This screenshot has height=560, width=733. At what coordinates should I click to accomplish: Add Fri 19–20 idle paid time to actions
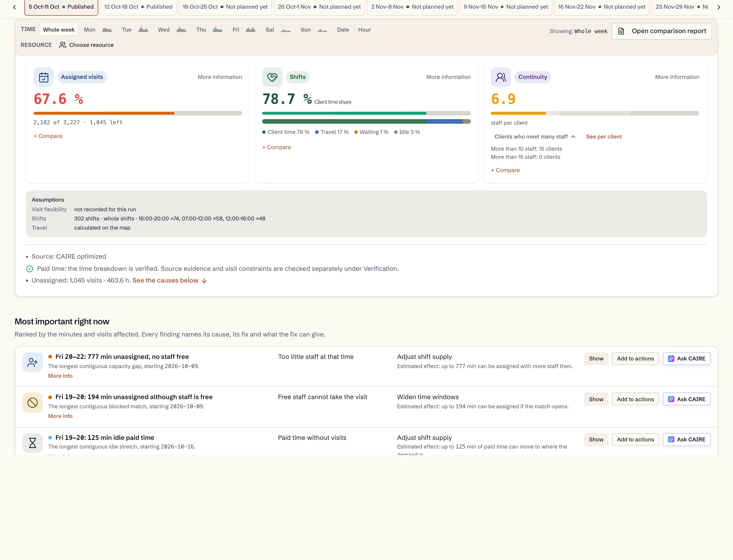pos(635,440)
